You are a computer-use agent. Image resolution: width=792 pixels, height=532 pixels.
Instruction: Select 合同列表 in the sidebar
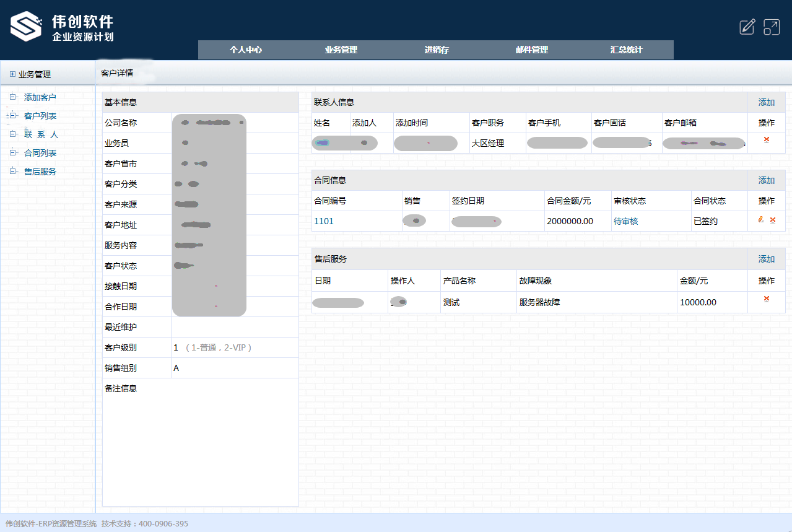pyautogui.click(x=40, y=153)
